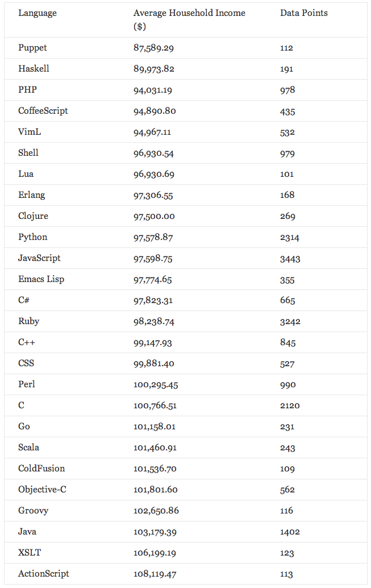Select the Shell language cell
The width and height of the screenshot is (371, 588).
[x=28, y=153]
